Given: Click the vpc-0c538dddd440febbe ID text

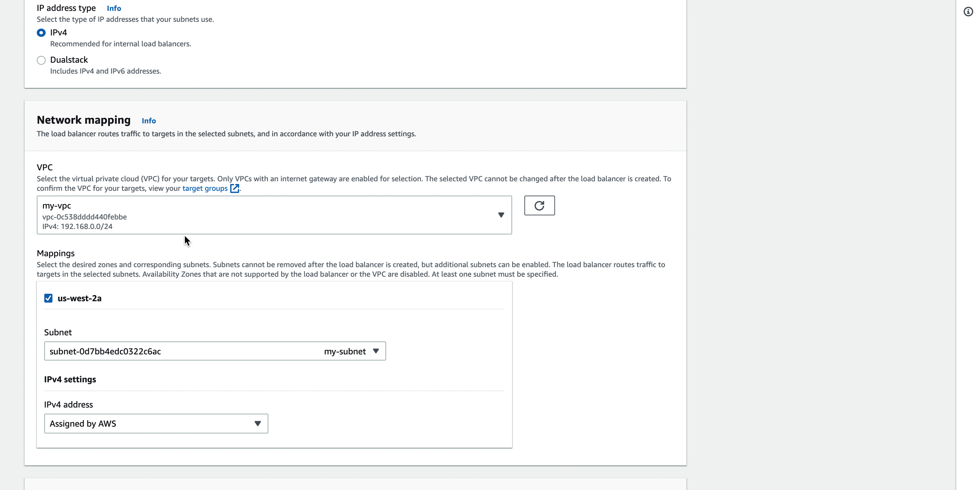Looking at the screenshot, I should pos(84,217).
